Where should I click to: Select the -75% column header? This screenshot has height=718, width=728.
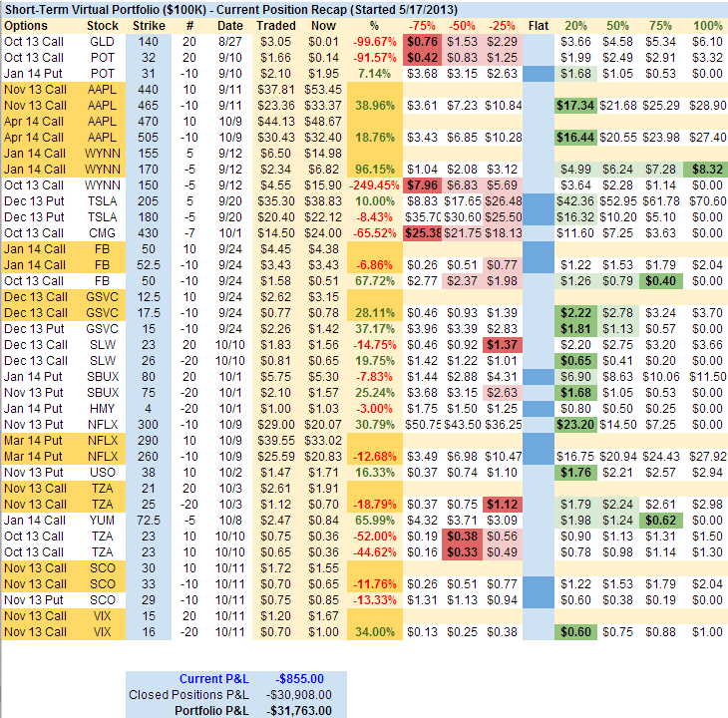[x=426, y=25]
